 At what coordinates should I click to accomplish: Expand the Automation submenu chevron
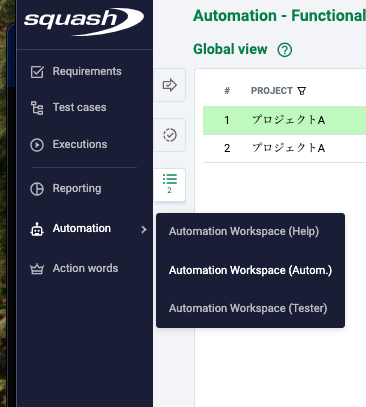tap(144, 229)
